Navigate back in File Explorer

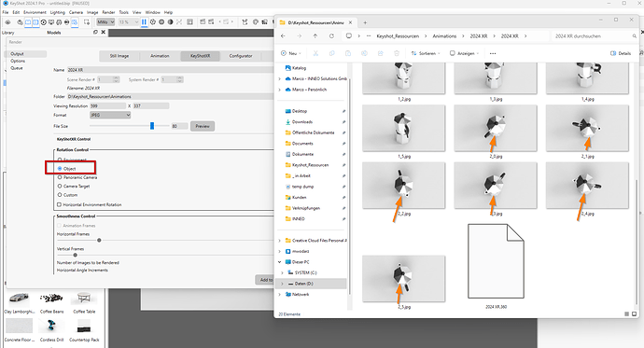click(x=283, y=36)
